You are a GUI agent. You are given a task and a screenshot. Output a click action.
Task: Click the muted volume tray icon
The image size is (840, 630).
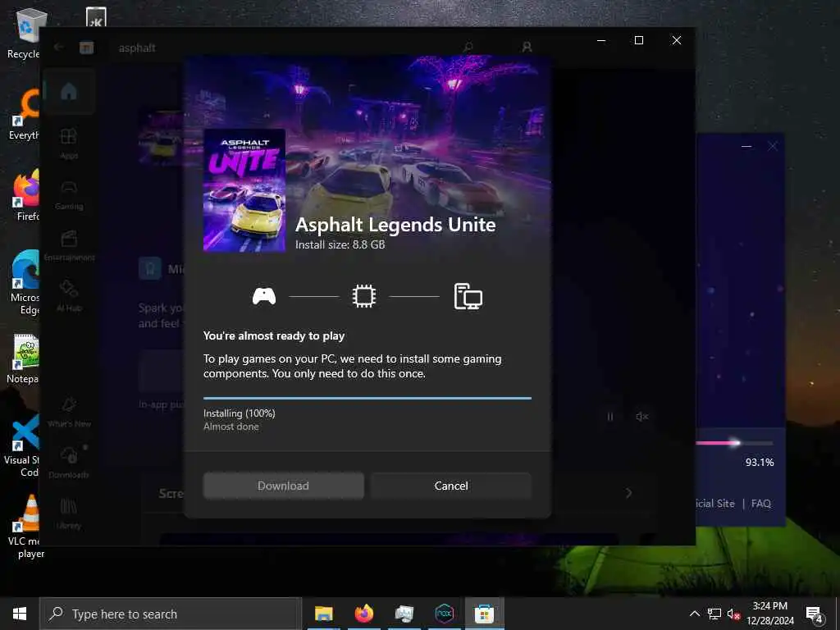click(x=733, y=614)
